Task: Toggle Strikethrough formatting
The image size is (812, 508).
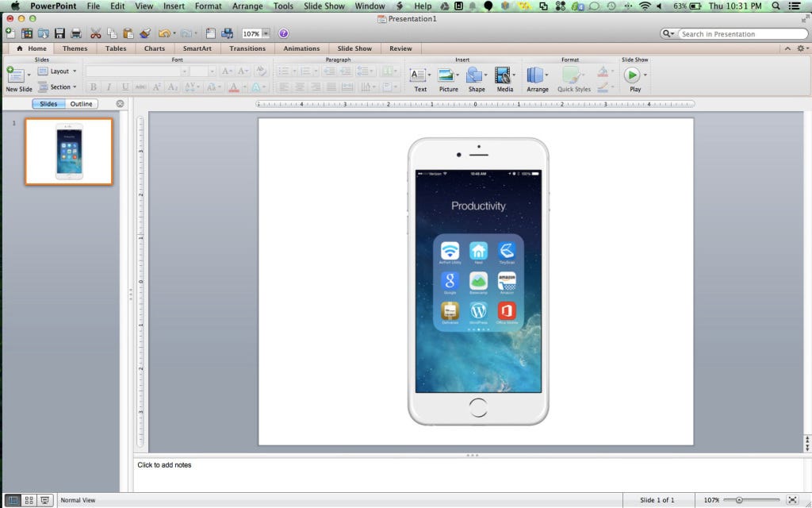Action: (140, 87)
